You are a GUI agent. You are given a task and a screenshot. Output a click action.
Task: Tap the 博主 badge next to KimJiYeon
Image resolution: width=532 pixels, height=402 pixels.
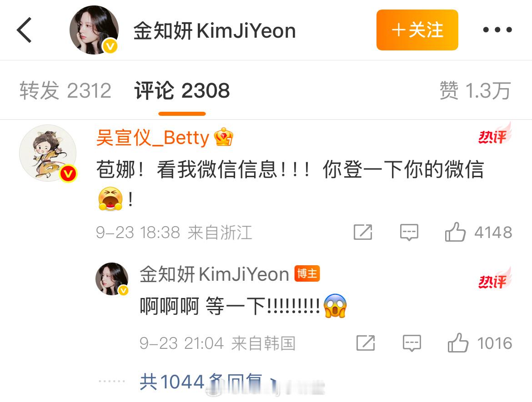point(307,273)
